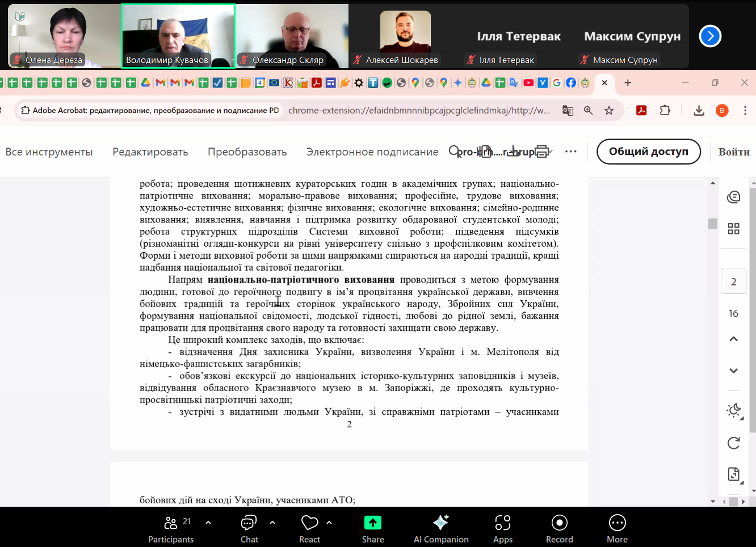Print the PDF document
Screen dimensions: 756x547
pyautogui.click(x=542, y=152)
